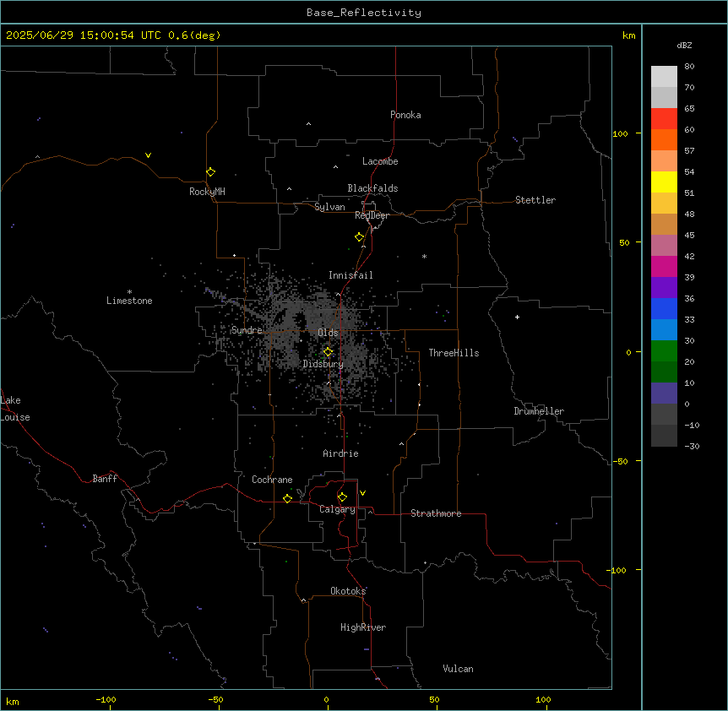Viewport: 728px width, 711px height.
Task: Click the Stettler city label
Action: pyautogui.click(x=535, y=200)
